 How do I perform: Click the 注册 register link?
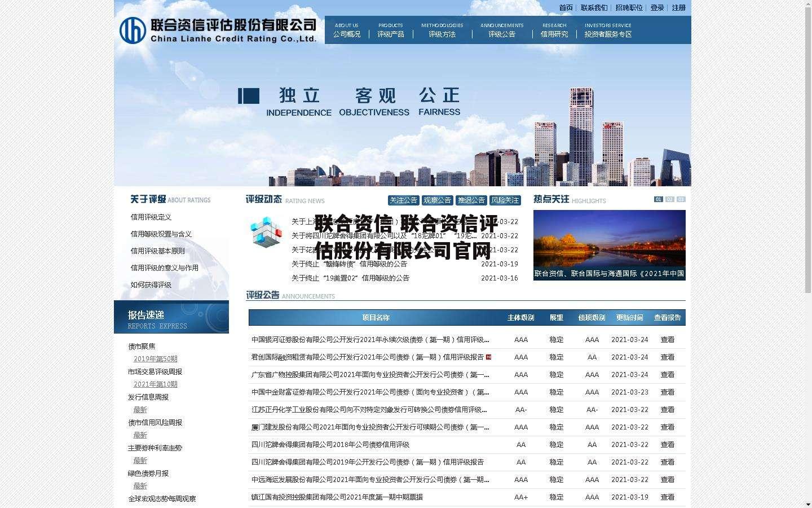point(678,8)
